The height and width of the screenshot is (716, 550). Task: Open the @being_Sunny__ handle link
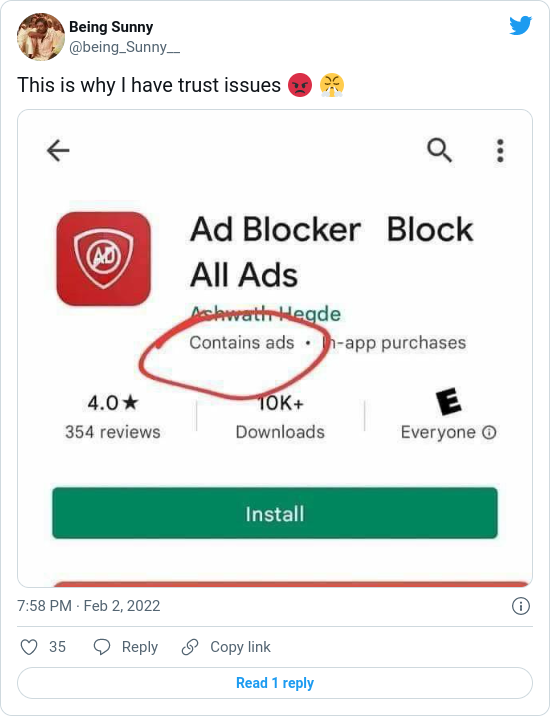coord(124,47)
